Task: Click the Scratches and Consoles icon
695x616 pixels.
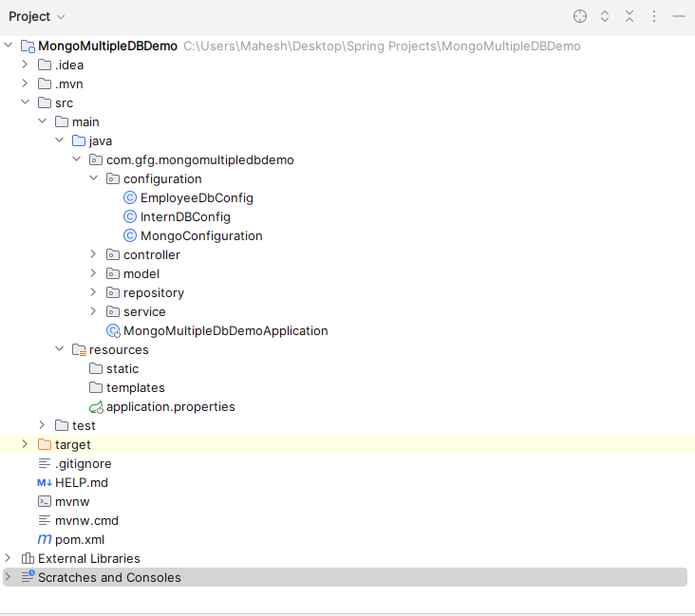Action: click(x=28, y=576)
